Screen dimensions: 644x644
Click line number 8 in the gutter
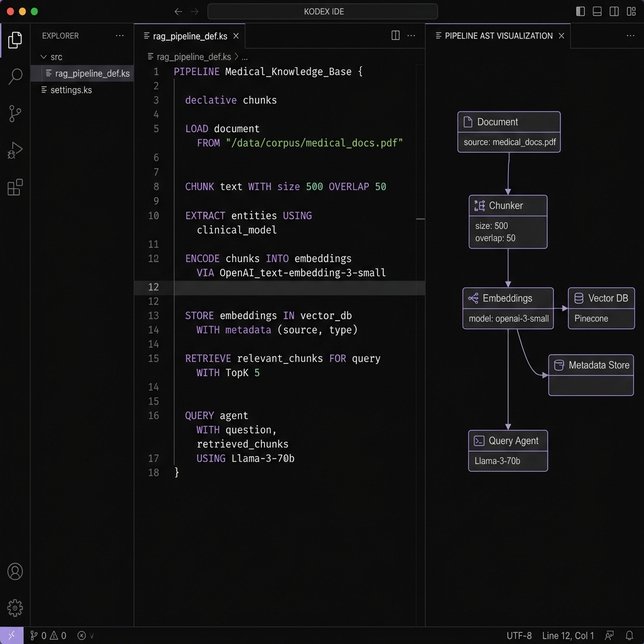(x=156, y=186)
